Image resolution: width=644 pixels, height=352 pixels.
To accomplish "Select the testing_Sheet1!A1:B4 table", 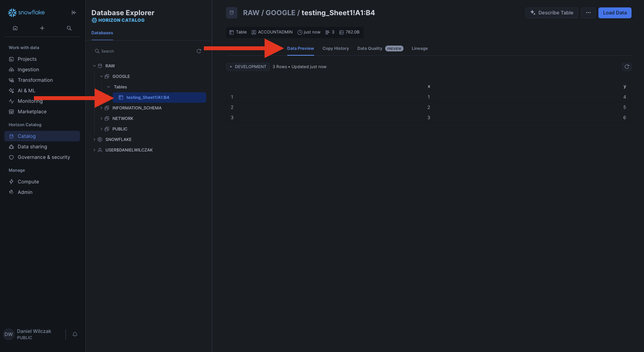I will click(148, 97).
